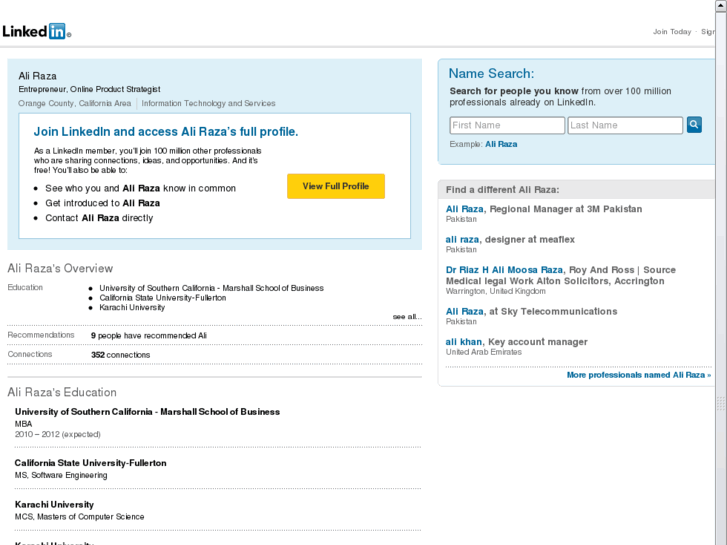Focus the Last Name search field
The width and height of the screenshot is (727, 545).
(x=625, y=125)
